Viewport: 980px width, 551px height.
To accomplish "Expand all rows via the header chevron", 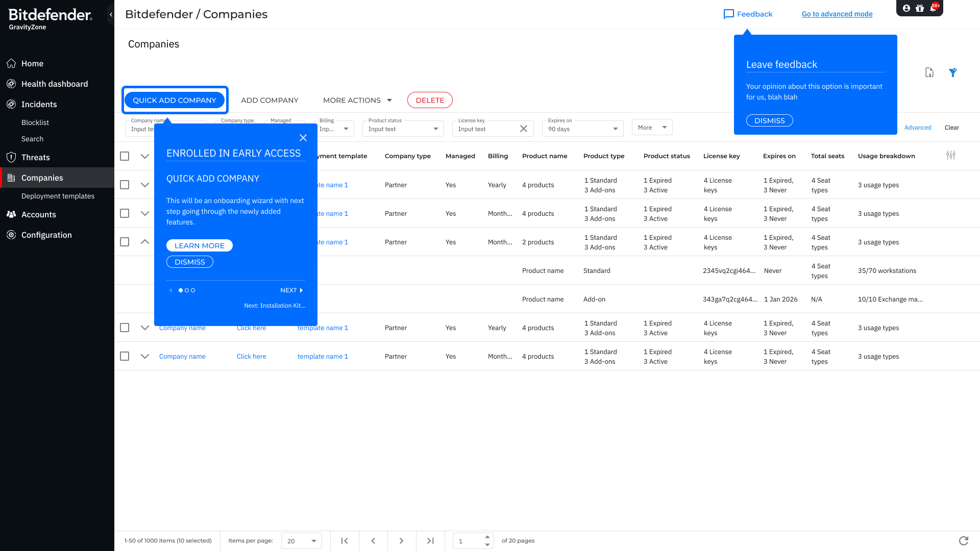I will pyautogui.click(x=145, y=156).
